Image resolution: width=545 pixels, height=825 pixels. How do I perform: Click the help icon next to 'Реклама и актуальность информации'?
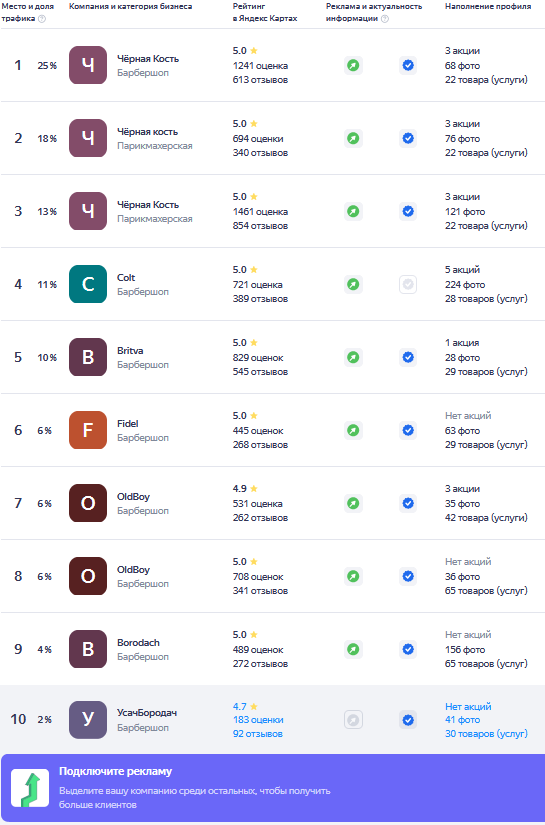(385, 18)
